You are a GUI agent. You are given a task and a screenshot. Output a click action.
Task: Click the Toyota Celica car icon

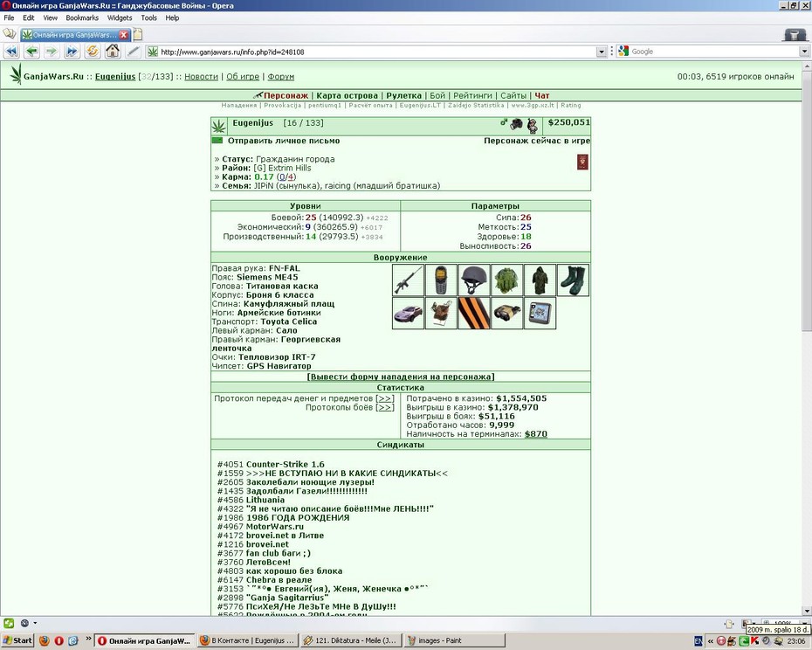[x=408, y=313]
